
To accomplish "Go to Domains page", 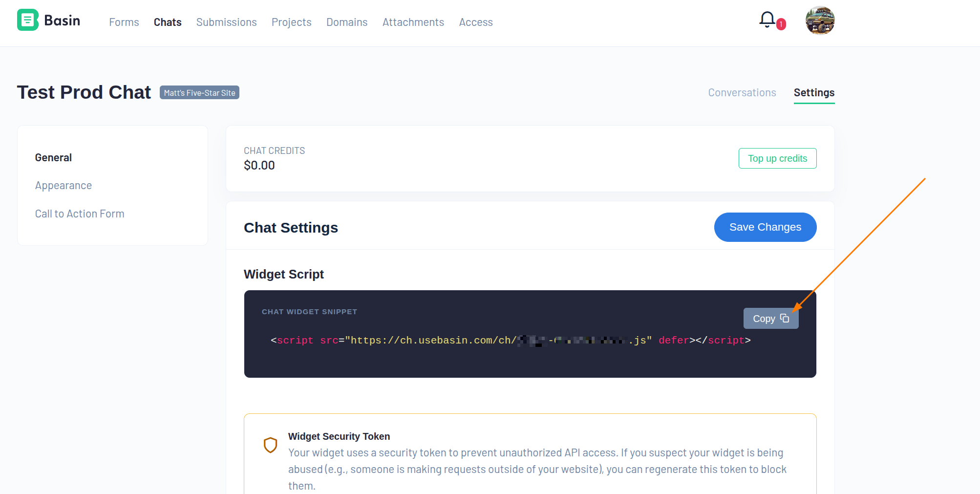I will point(347,22).
